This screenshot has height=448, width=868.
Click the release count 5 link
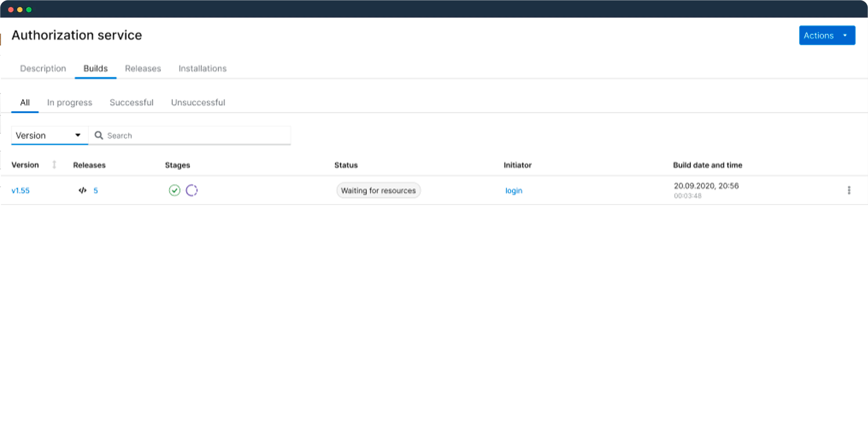point(96,190)
